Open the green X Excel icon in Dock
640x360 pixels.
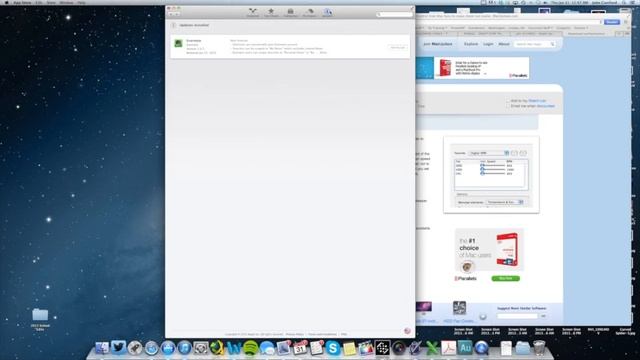(x=432, y=348)
